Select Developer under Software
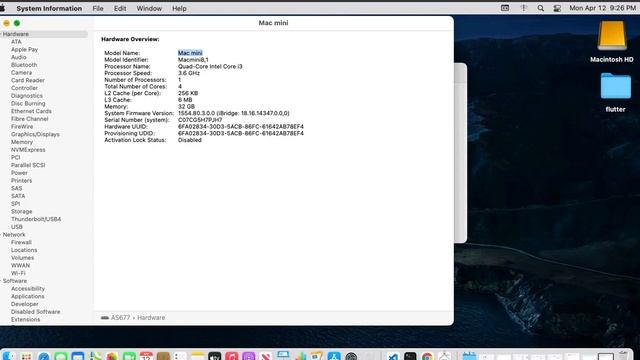640x360 pixels. point(25,304)
